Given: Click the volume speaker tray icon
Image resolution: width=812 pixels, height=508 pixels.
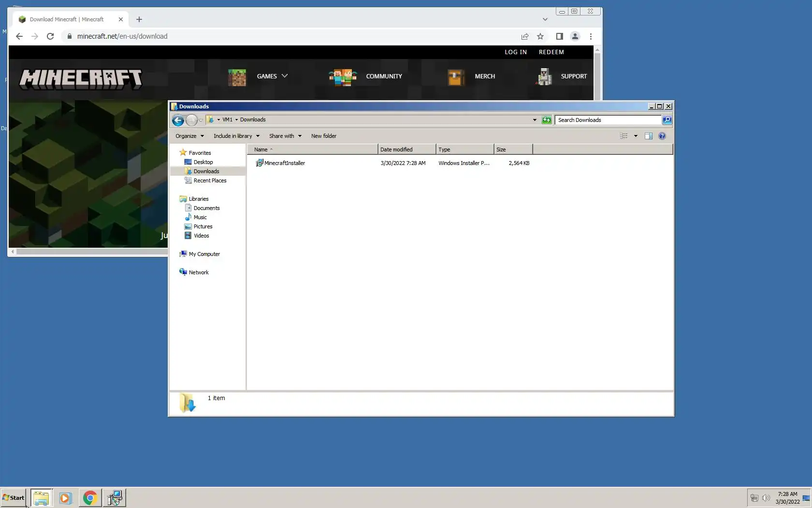Looking at the screenshot, I should [766, 498].
